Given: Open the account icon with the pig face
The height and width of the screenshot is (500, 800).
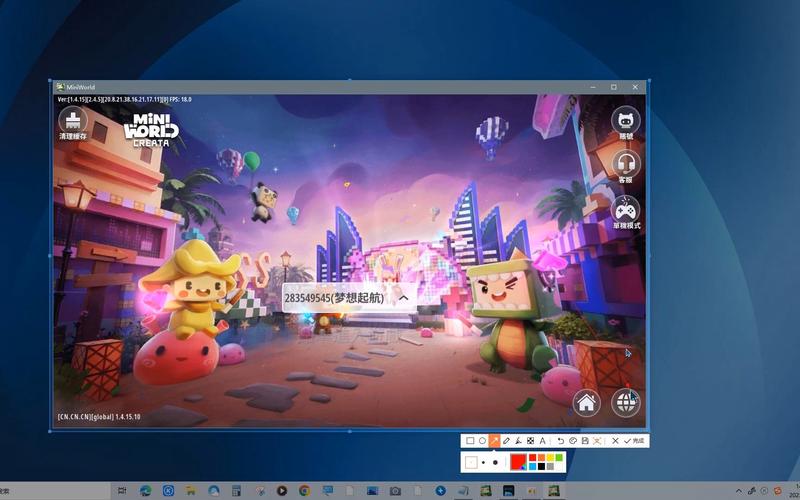Looking at the screenshot, I should tap(626, 120).
